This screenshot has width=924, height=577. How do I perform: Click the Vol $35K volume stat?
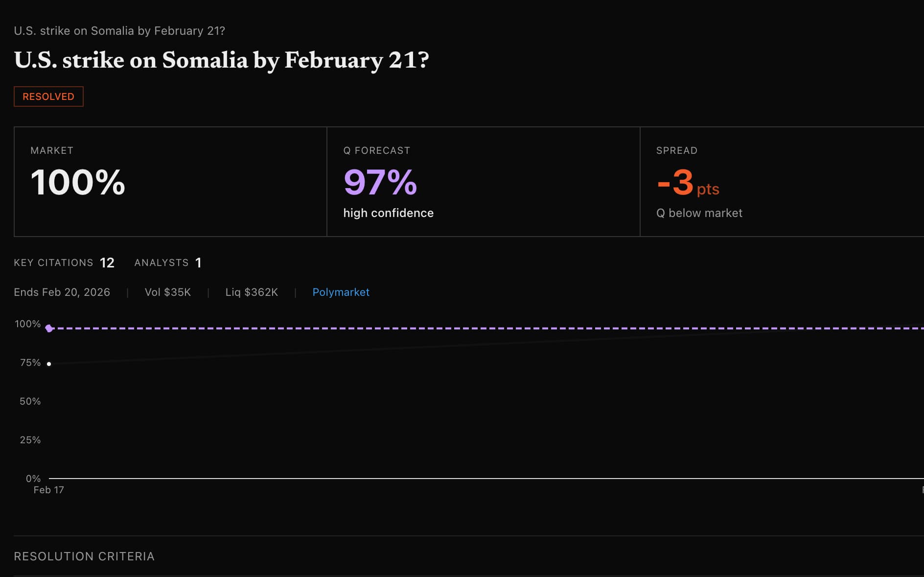[168, 292]
